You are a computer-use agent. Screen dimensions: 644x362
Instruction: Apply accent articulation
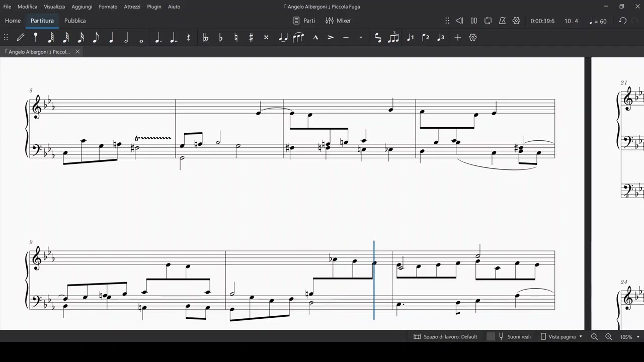[x=331, y=37]
